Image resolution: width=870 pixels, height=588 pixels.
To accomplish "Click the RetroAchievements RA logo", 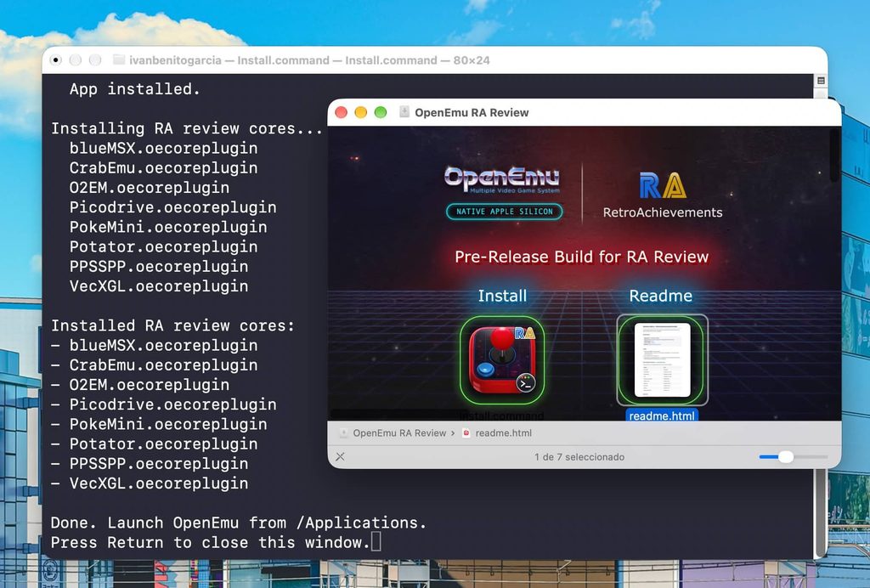I will coord(663,185).
